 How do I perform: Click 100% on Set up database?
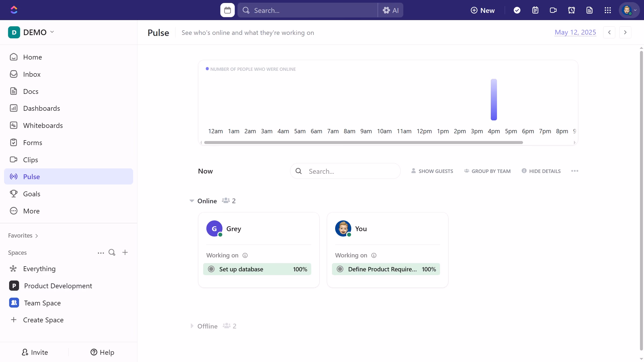300,269
